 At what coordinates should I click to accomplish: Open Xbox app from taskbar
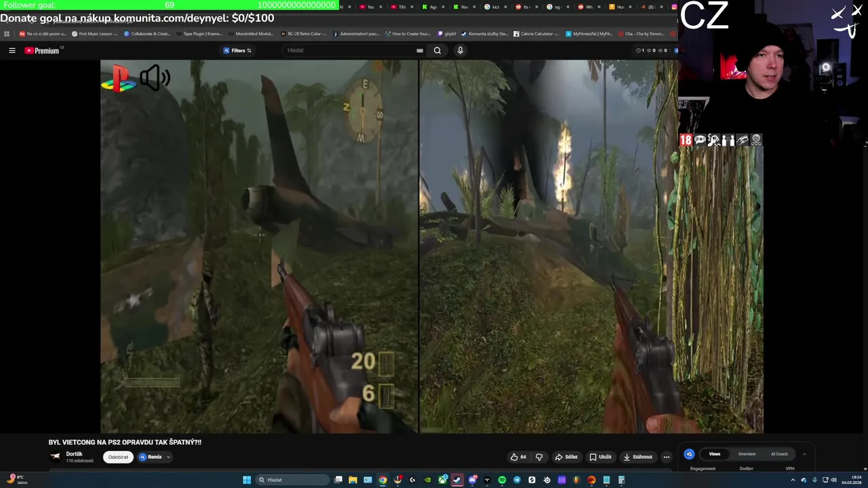[442, 480]
